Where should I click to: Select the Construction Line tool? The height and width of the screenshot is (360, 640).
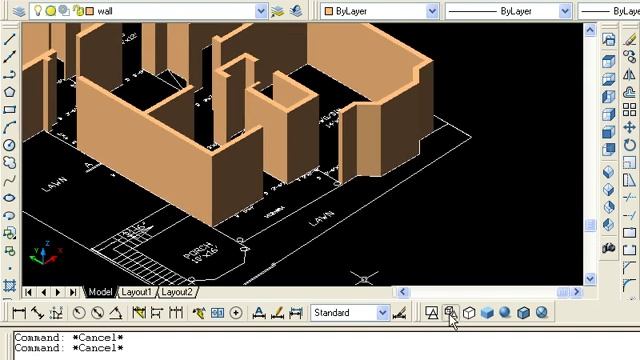[9, 57]
